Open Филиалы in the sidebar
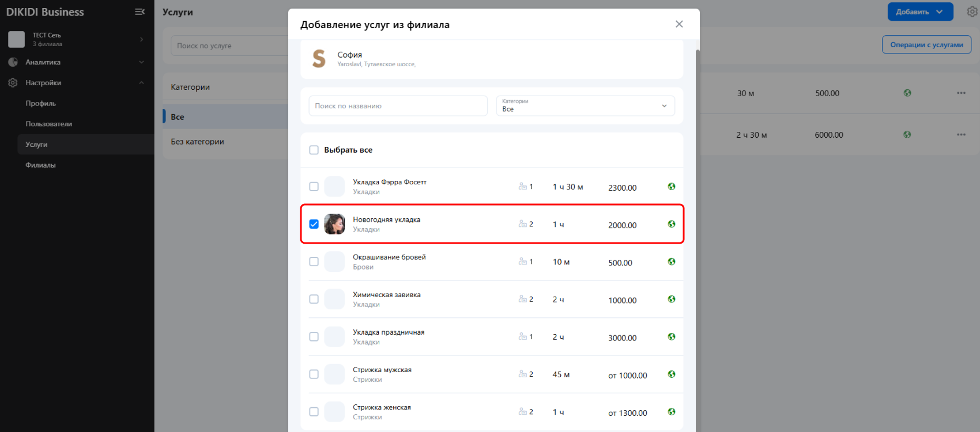 coord(41,165)
